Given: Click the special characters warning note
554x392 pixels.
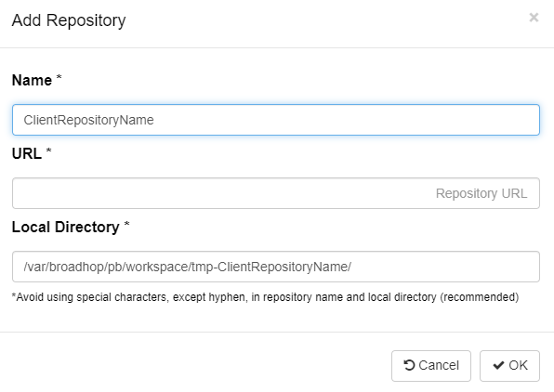Looking at the screenshot, I should coord(265,297).
